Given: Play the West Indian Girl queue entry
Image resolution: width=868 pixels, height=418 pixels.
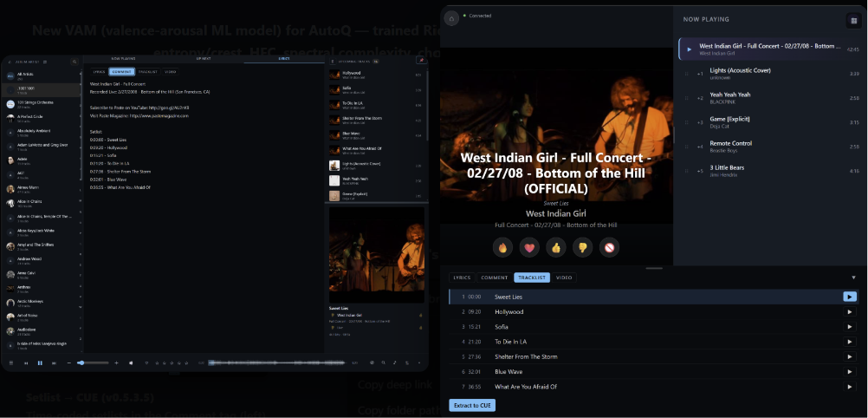Looking at the screenshot, I should [x=690, y=49].
